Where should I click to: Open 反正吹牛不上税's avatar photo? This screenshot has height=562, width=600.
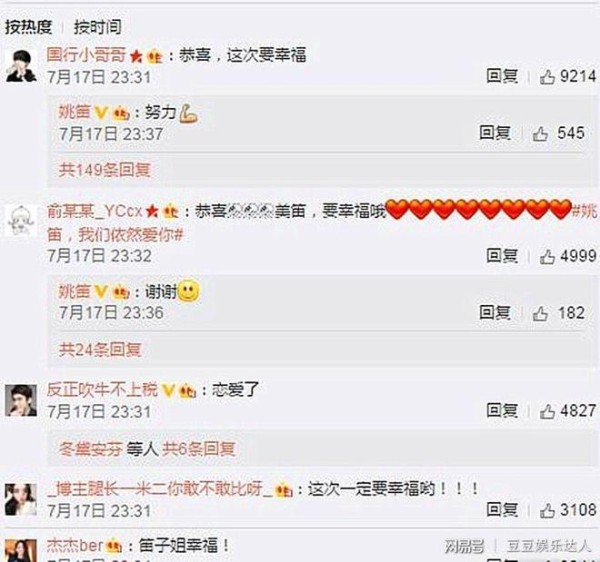(x=21, y=401)
